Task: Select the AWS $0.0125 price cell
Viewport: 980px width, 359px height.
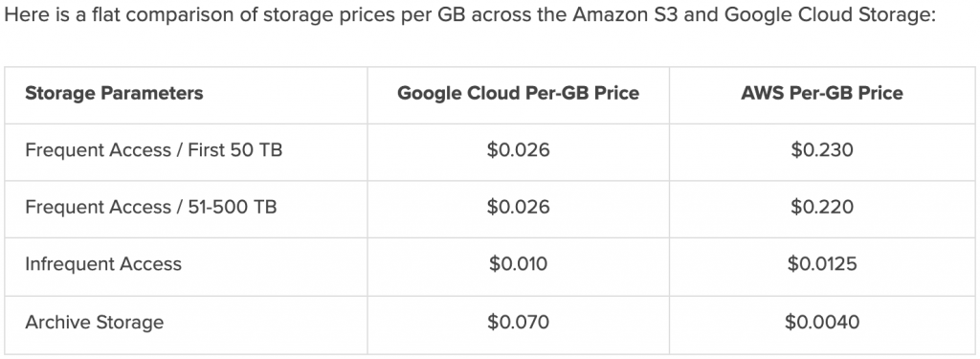Action: tap(822, 264)
